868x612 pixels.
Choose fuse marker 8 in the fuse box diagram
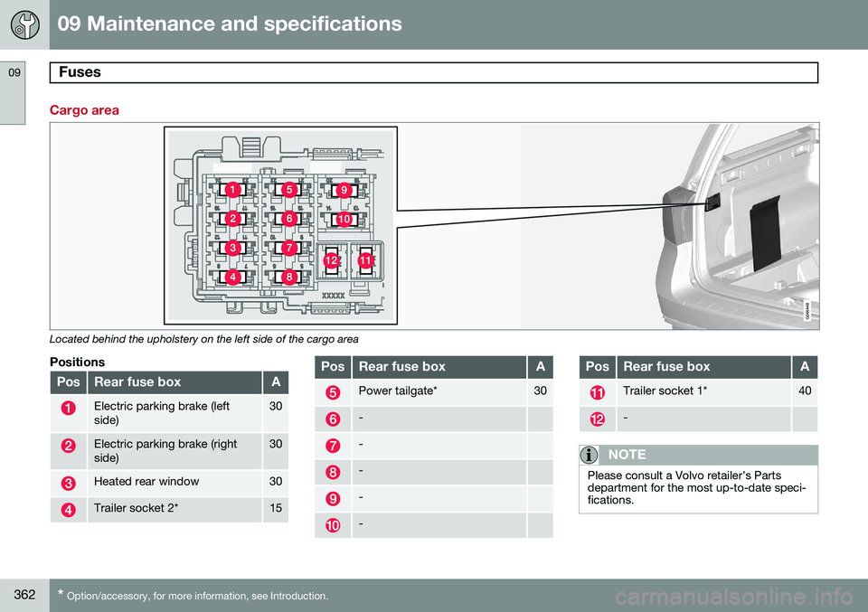coord(289,277)
